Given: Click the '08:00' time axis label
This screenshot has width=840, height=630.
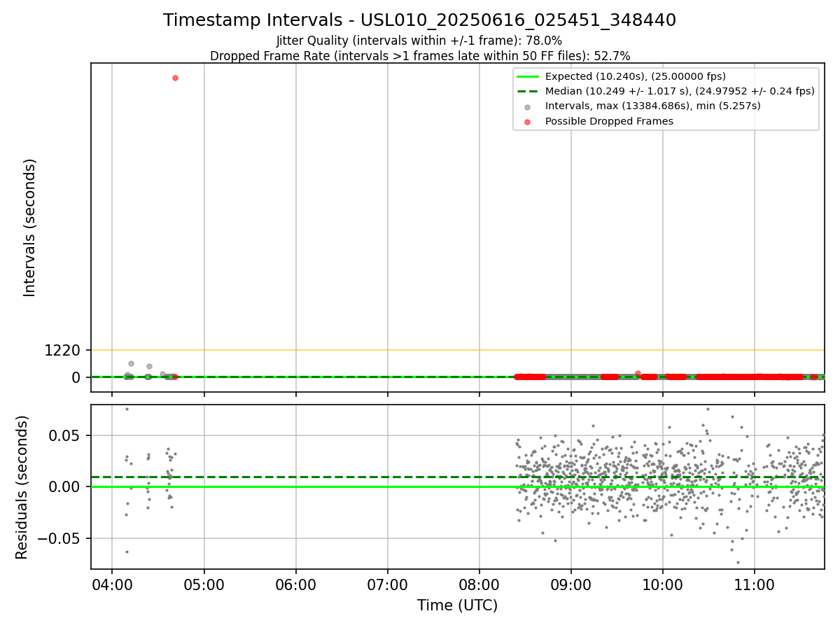Looking at the screenshot, I should click(479, 584).
